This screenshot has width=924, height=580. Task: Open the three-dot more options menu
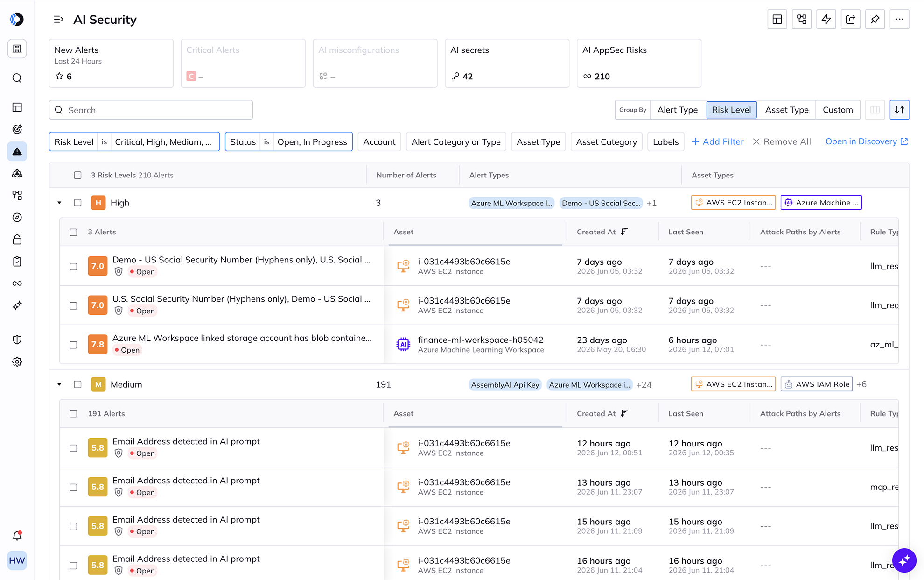point(899,19)
